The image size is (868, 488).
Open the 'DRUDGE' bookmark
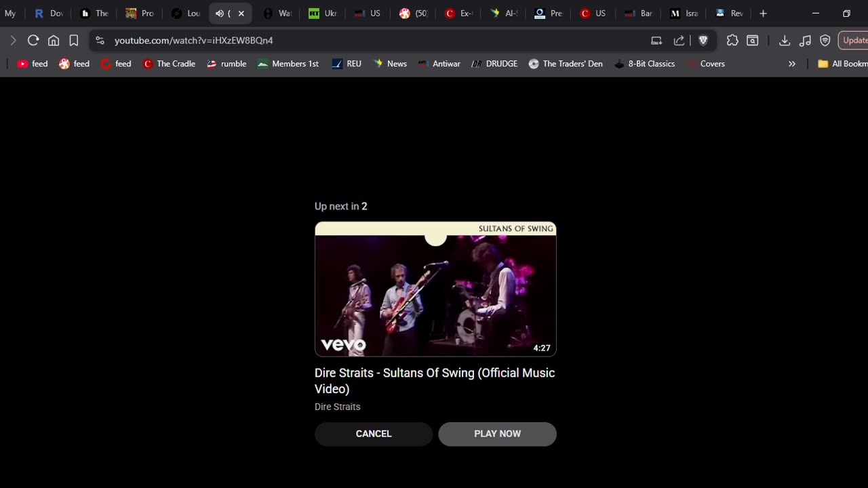[x=494, y=64]
